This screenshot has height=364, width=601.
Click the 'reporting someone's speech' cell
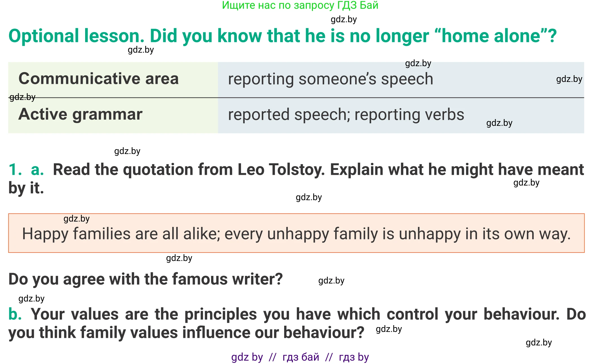[x=330, y=79]
